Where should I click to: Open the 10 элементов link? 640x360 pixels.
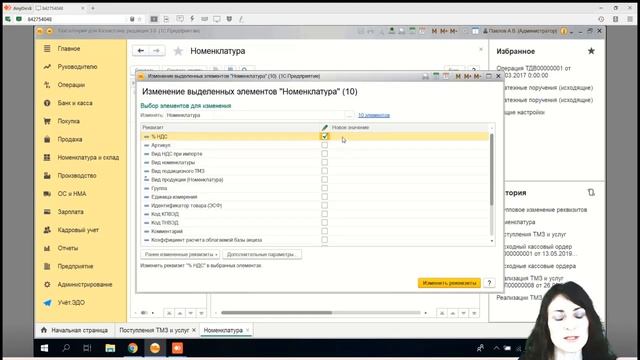click(374, 116)
